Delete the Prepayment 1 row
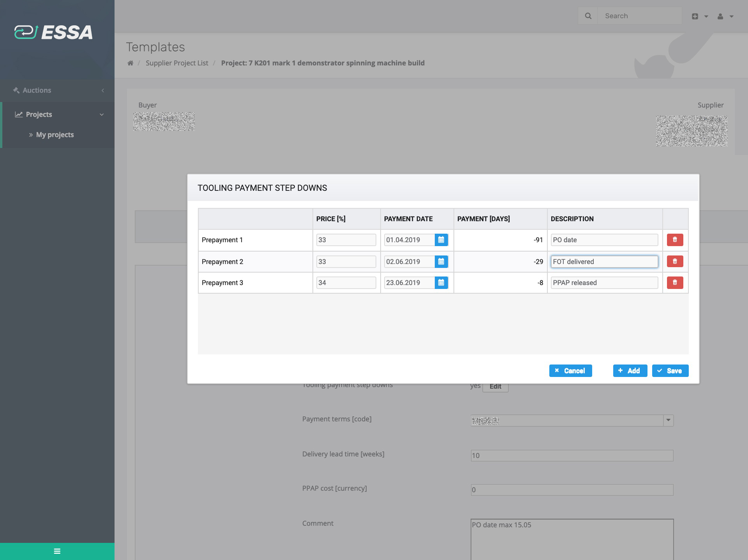Image resolution: width=748 pixels, height=560 pixels. coord(675,240)
